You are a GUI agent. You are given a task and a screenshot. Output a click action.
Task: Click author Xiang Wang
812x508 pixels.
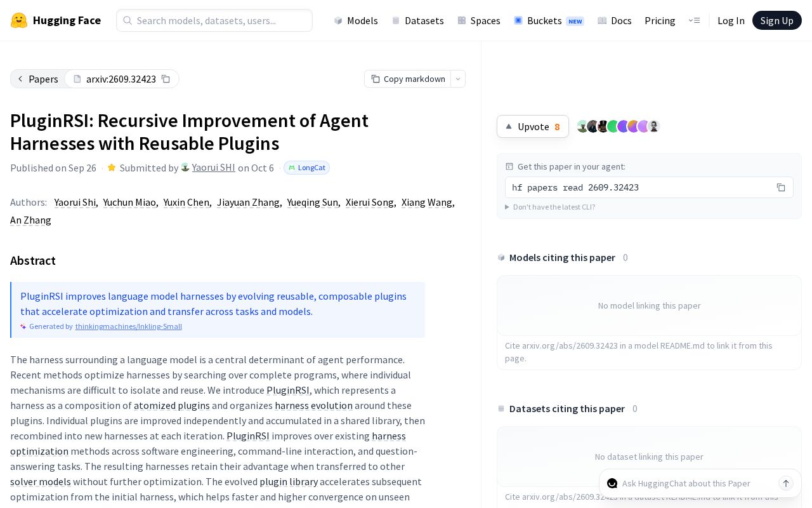(x=427, y=202)
